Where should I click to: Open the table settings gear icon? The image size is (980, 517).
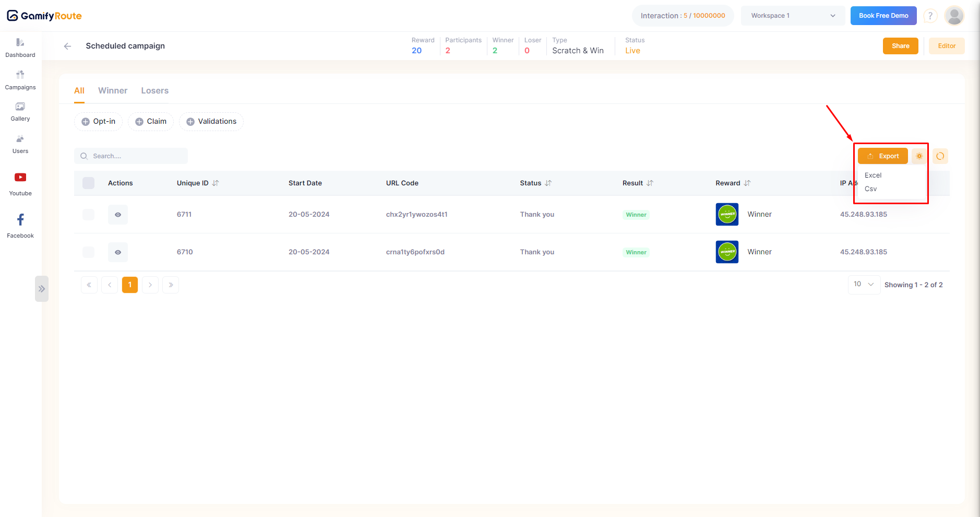[x=919, y=156]
